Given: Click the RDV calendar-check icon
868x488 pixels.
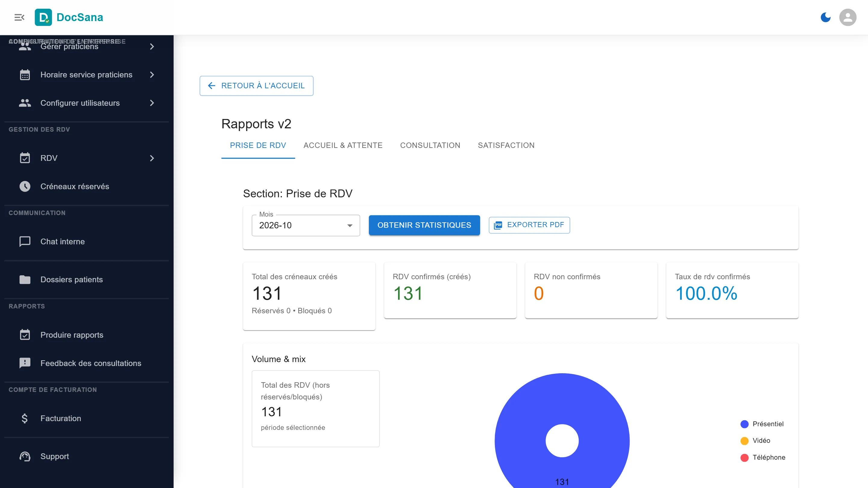Looking at the screenshot, I should [x=25, y=158].
